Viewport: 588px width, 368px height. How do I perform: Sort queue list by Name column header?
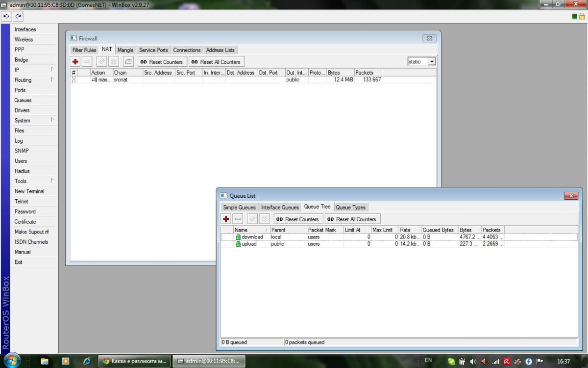click(x=251, y=230)
